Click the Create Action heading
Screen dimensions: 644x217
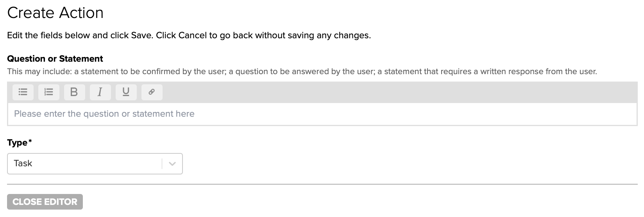click(55, 13)
